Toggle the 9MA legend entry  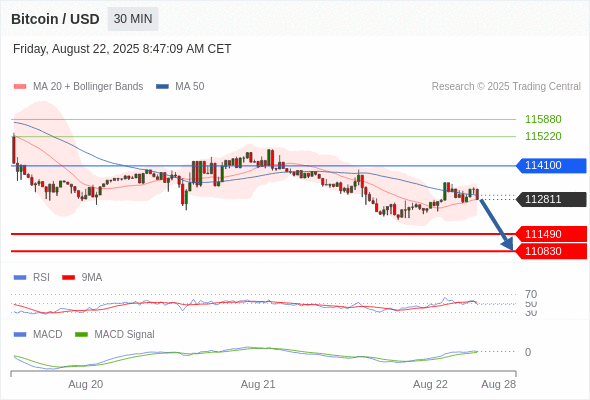[x=82, y=277]
